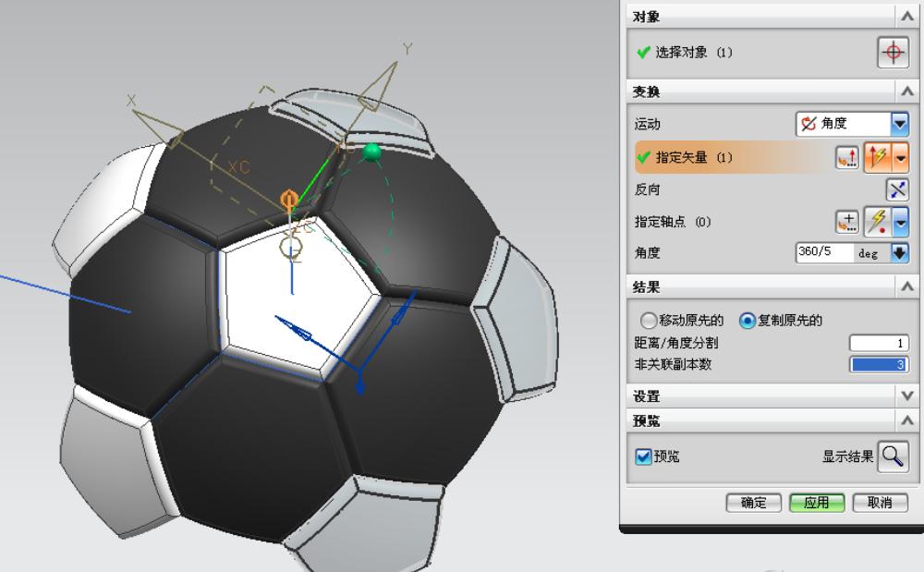
Task: Click the 取消 cancel button
Action: 879,503
